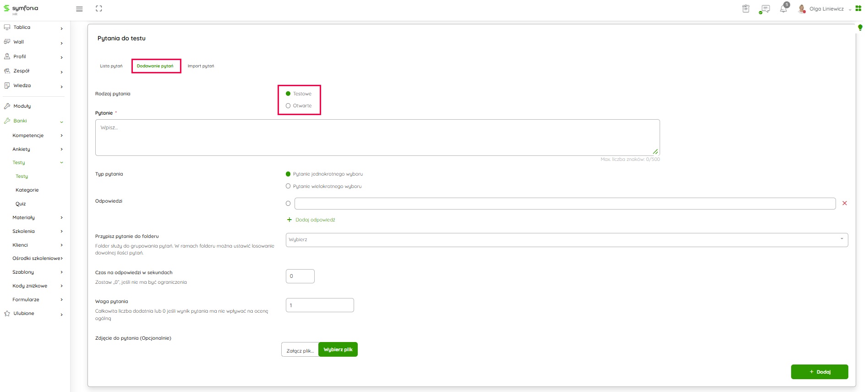Open the folder Wybierz dropdown
Viewport: 868px width, 392px height.
(567, 240)
